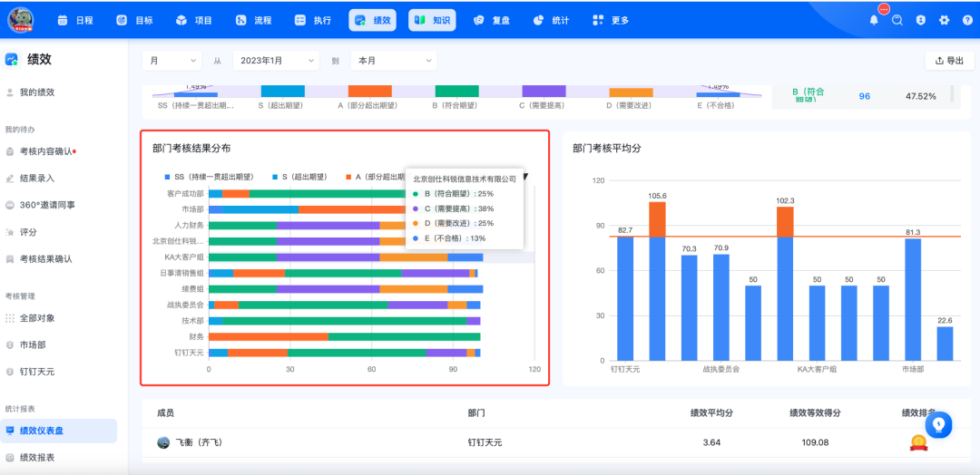Click the 评分 star icon

pos(9,232)
